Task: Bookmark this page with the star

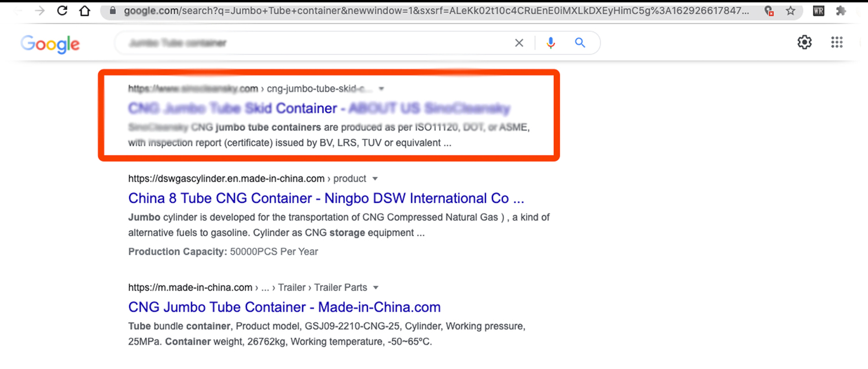Action: pos(790,10)
